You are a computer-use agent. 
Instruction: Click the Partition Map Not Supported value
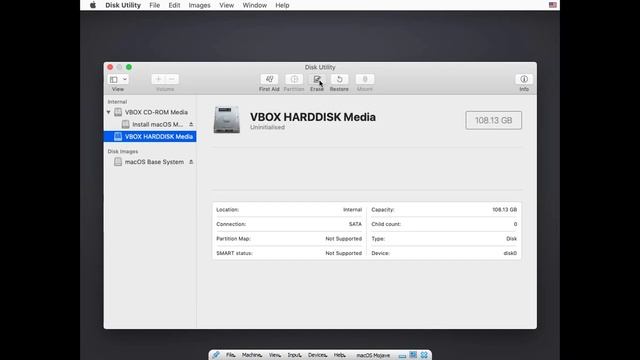[343, 239]
